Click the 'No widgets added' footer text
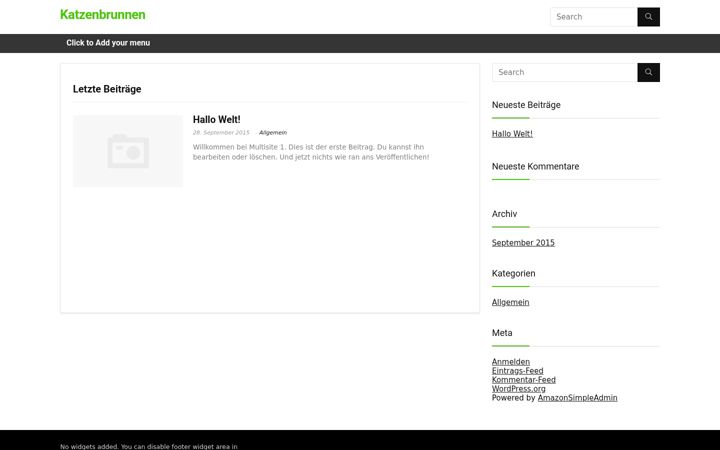720x450 pixels. (149, 446)
